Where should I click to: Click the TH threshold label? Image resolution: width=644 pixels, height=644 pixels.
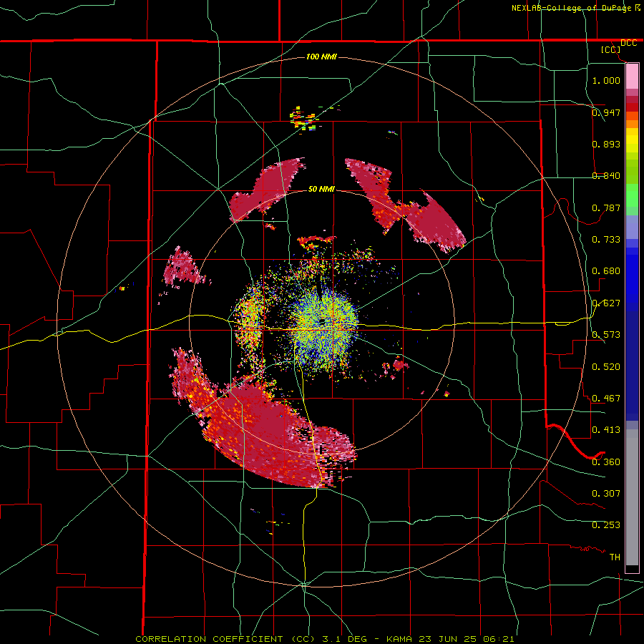615,557
